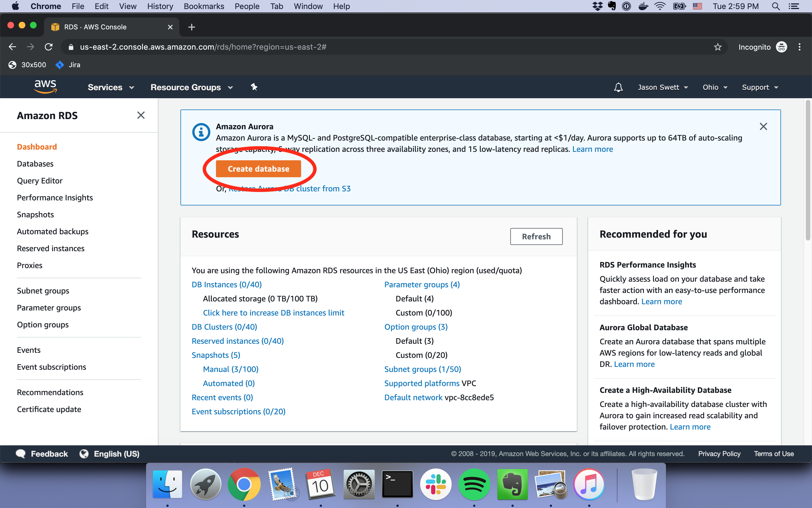
Task: Close the Amazon RDS sidebar panel
Action: (141, 115)
